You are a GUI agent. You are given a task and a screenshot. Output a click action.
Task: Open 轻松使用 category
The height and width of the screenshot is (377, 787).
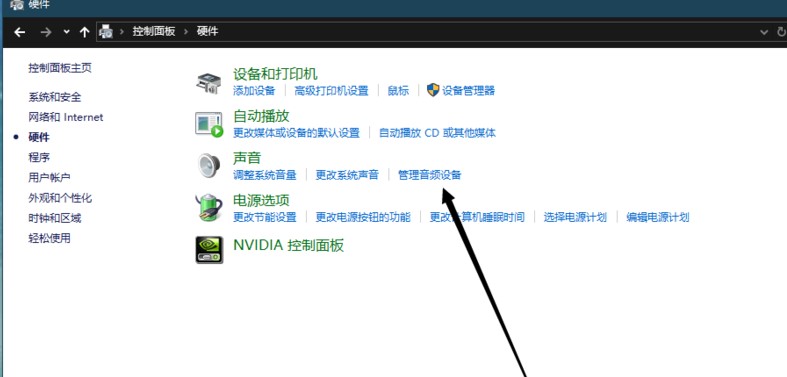click(x=49, y=238)
